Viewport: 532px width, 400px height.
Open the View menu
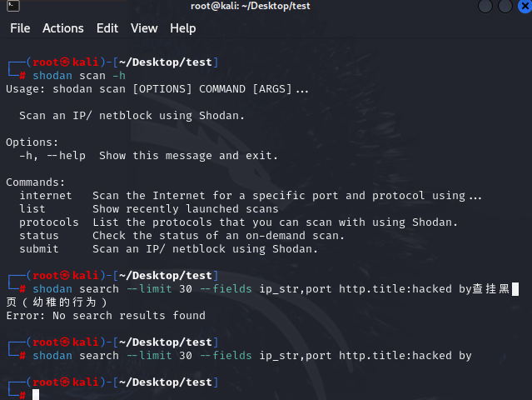(x=144, y=28)
